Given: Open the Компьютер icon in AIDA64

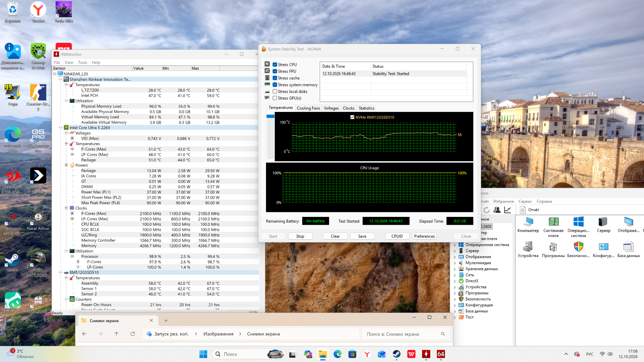Looking at the screenshot, I should tap(528, 225).
